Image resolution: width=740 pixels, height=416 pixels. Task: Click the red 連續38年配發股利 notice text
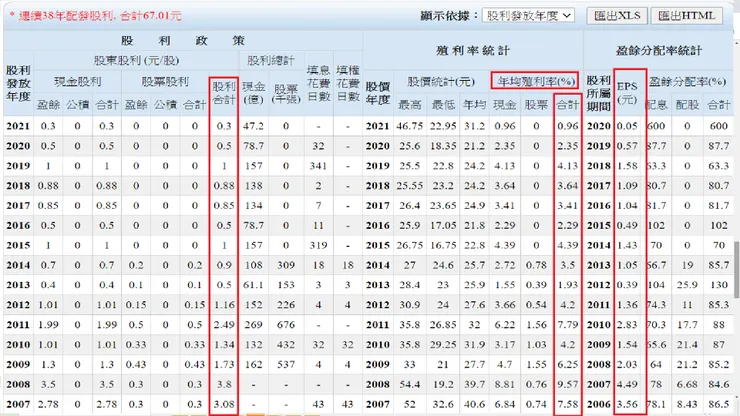[x=95, y=16]
